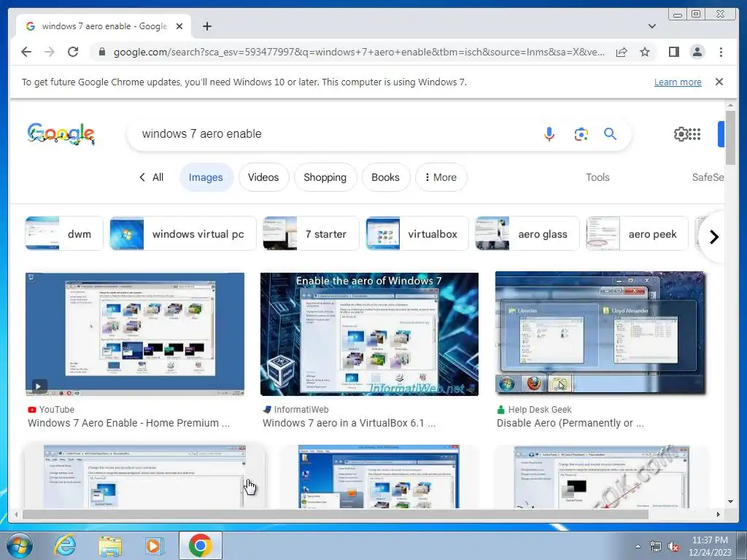Start voice search with microphone icon
The width and height of the screenshot is (747, 560).
(x=549, y=134)
